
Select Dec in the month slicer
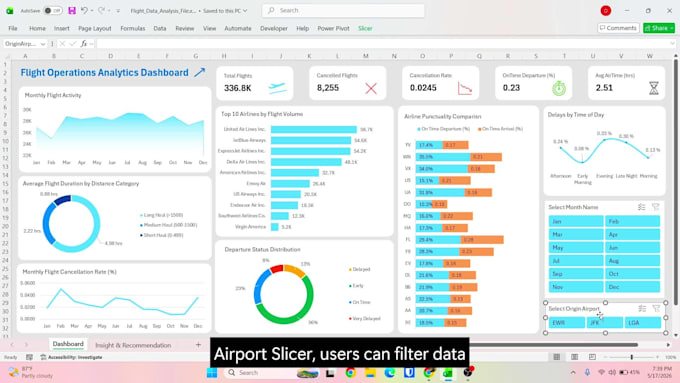pyautogui.click(x=632, y=287)
